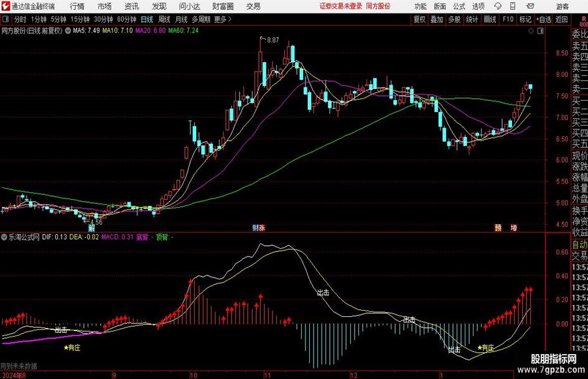Click the 预 event marker near January
Screen dimensions: 588x379
498,228
